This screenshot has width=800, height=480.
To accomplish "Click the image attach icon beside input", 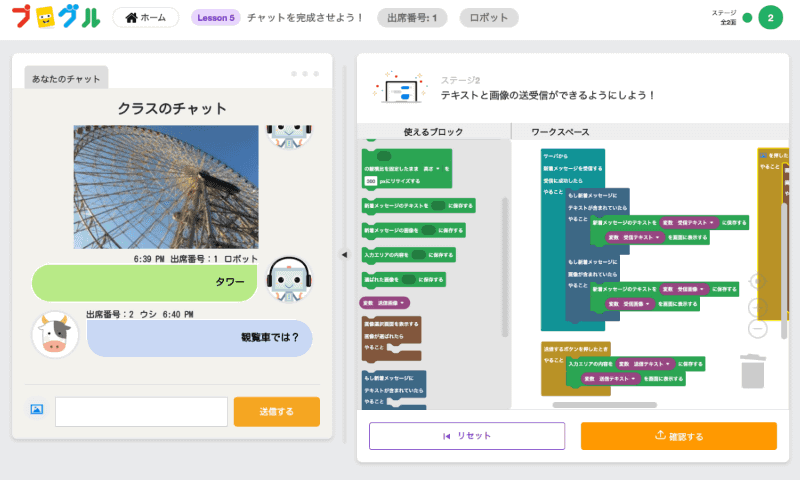I will click(37, 409).
